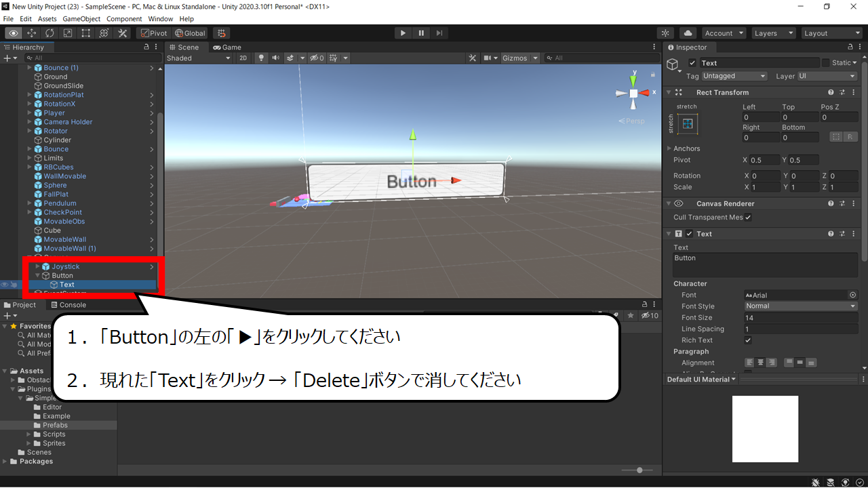Click the Play button
The width and height of the screenshot is (868, 488).
tap(403, 33)
